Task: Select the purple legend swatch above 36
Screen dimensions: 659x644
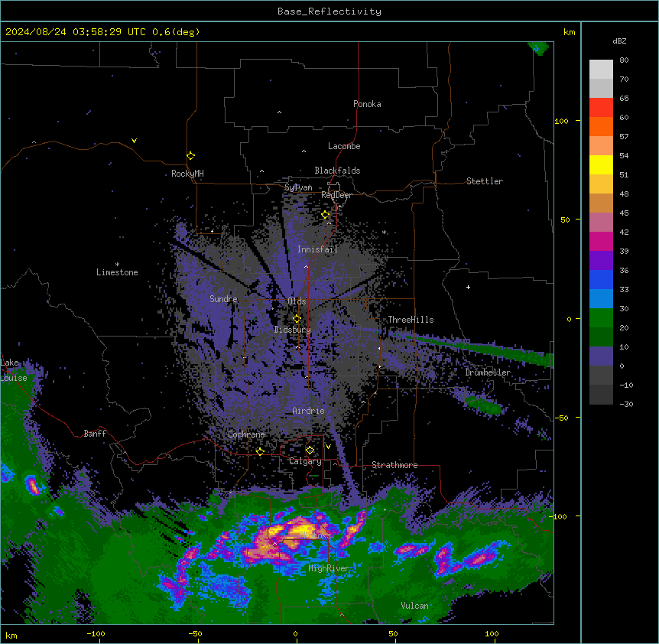Action: point(601,261)
